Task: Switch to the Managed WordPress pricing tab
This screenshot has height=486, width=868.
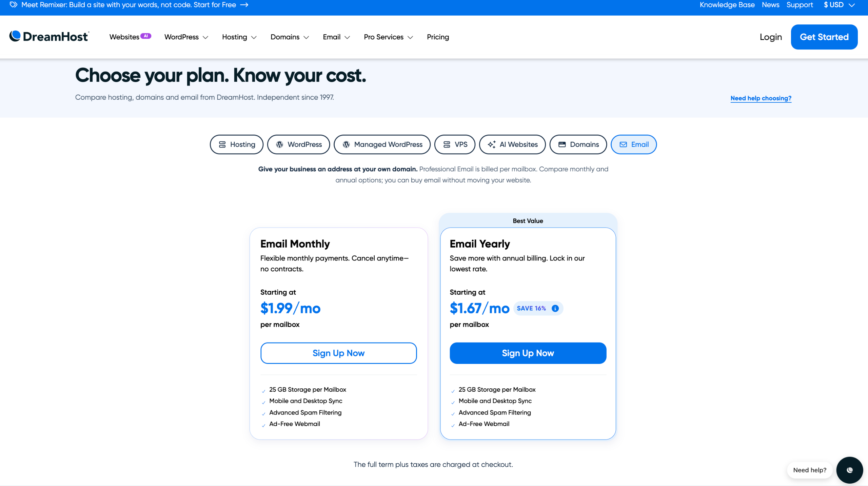Action: point(382,144)
